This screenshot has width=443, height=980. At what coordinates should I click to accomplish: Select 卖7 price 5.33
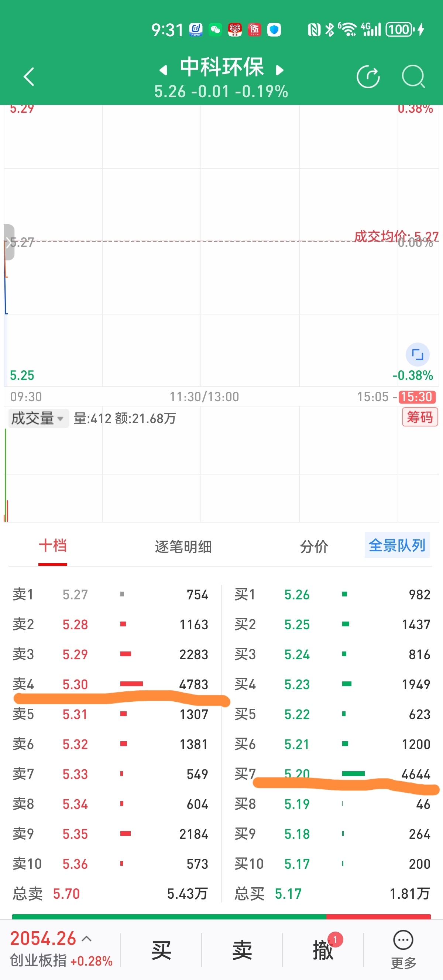(75, 774)
